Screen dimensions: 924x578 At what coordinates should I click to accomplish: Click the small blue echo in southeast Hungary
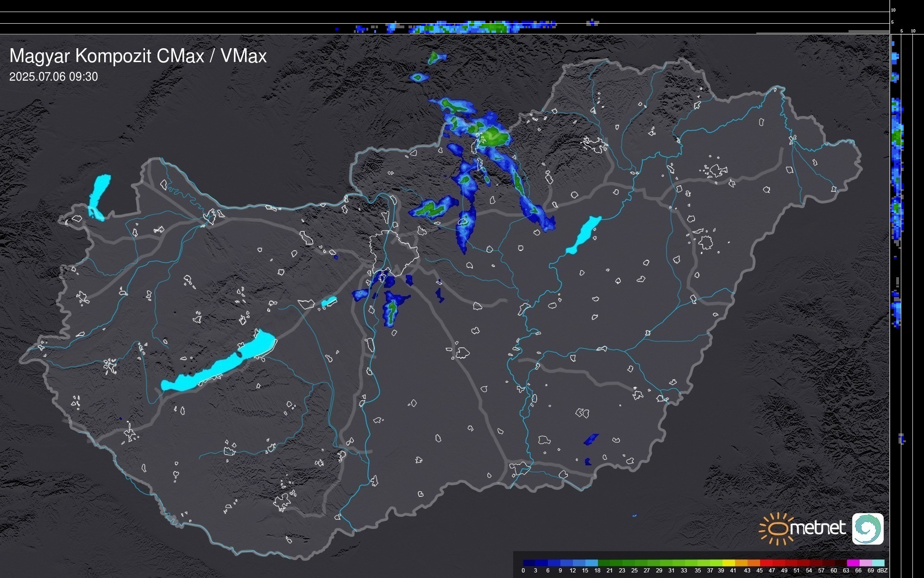point(591,439)
